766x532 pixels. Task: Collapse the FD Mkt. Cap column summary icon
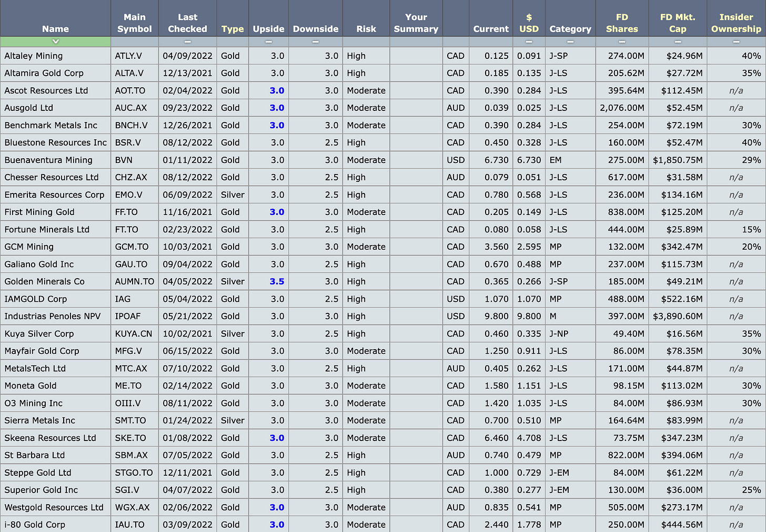click(678, 42)
